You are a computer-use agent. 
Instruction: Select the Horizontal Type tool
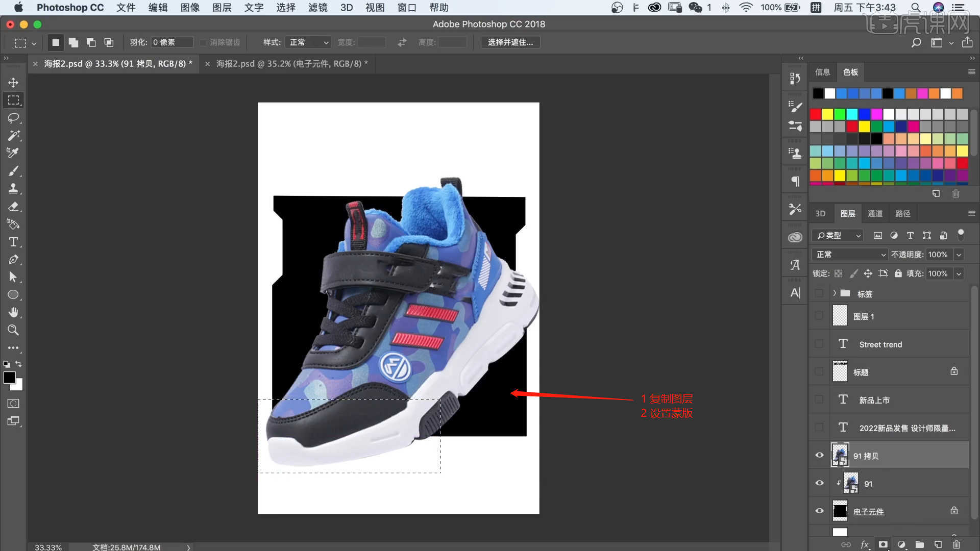point(13,242)
